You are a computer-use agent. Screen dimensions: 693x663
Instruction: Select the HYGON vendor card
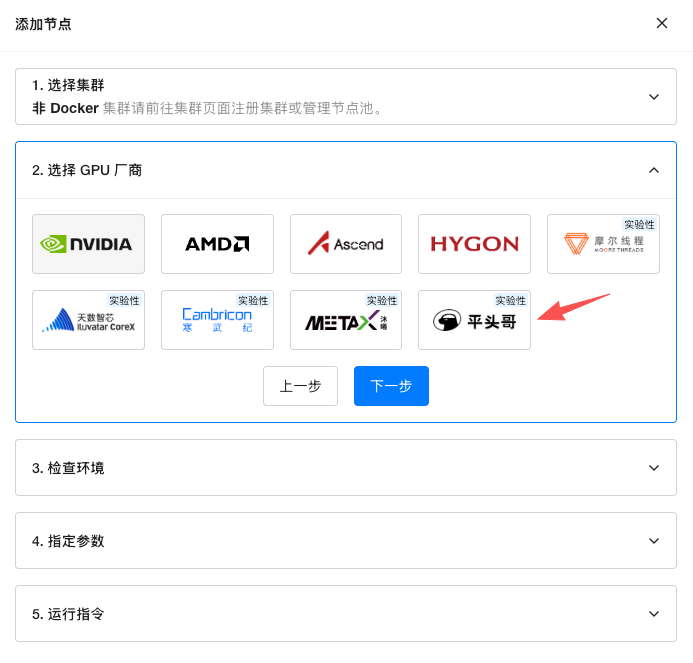coord(474,244)
